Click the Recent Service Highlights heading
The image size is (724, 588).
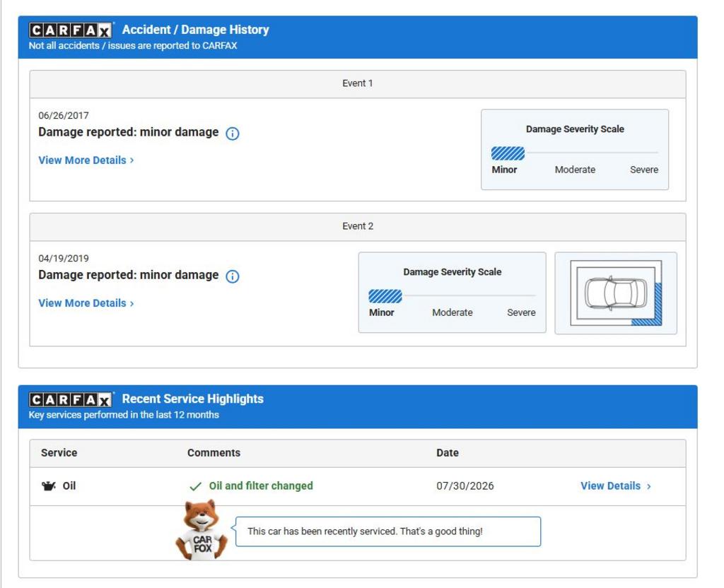point(192,399)
